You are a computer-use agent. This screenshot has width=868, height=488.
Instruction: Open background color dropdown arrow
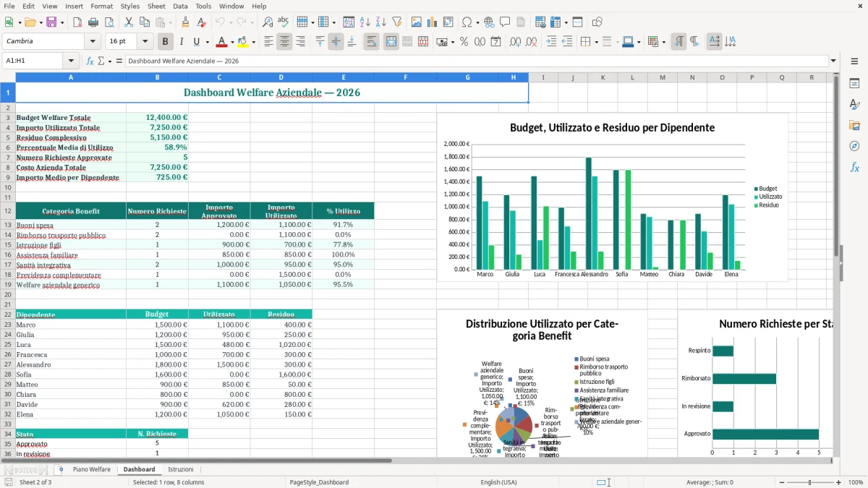pos(253,42)
